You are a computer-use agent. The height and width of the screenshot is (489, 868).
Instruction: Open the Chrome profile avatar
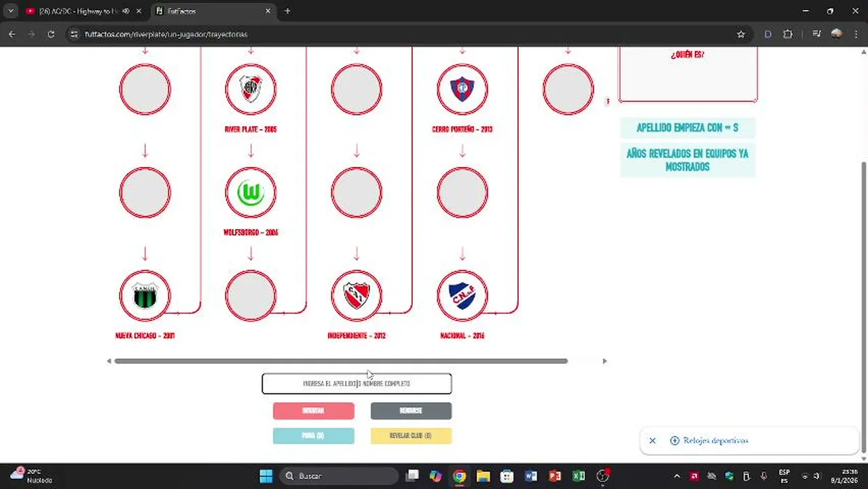(x=837, y=34)
